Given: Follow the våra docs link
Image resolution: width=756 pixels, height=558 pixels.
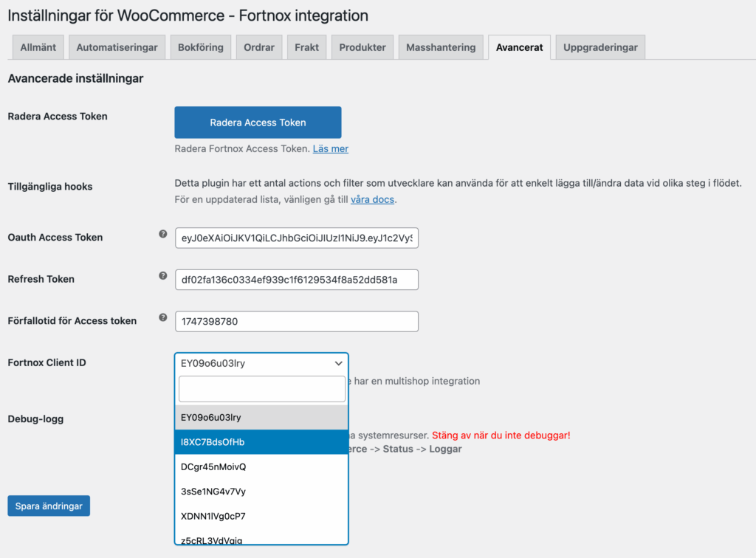Looking at the screenshot, I should [373, 199].
